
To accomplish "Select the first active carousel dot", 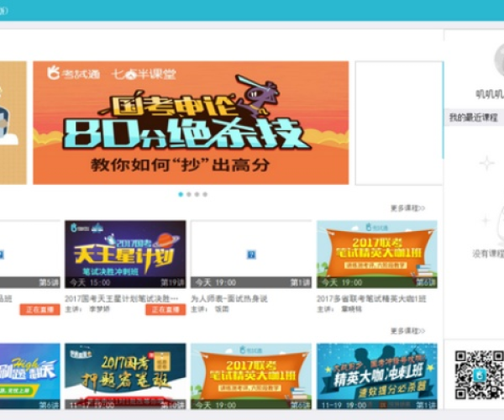I will tap(181, 194).
